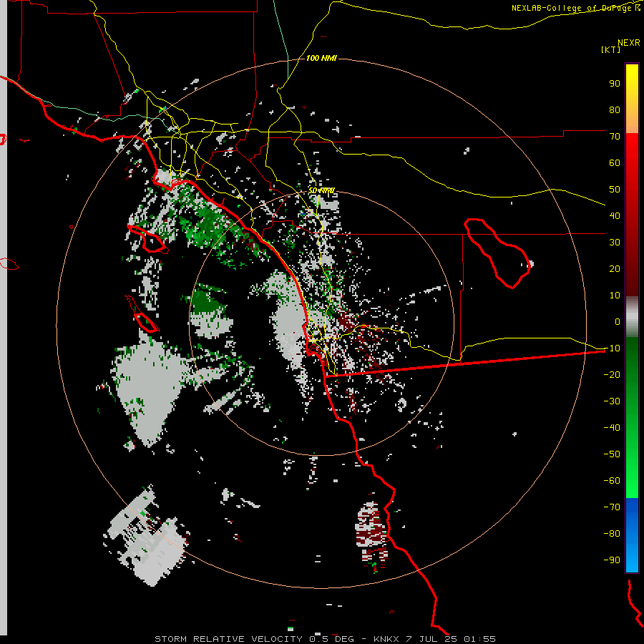Viewport: 644px width, 644px height.
Task: Click the 90 value on the velocity scale
Action: [x=615, y=84]
